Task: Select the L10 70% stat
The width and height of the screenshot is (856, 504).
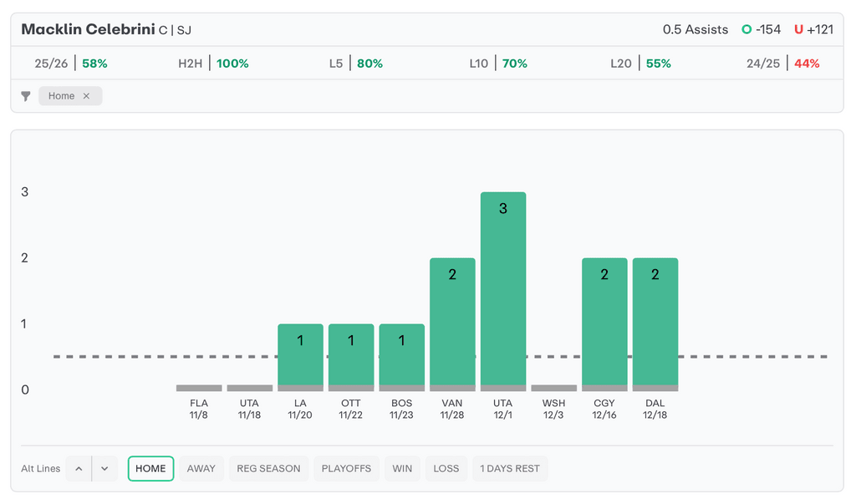Action: 498,64
